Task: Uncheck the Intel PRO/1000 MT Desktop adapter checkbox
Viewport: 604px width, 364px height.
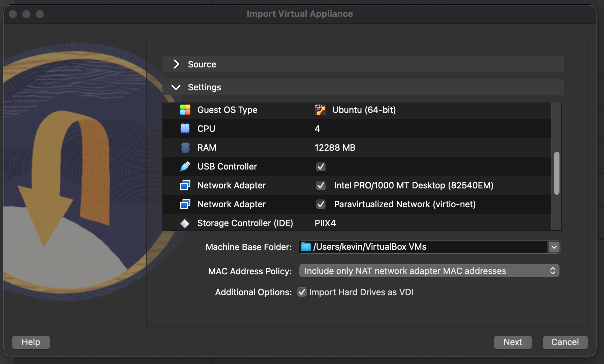Action: click(321, 185)
